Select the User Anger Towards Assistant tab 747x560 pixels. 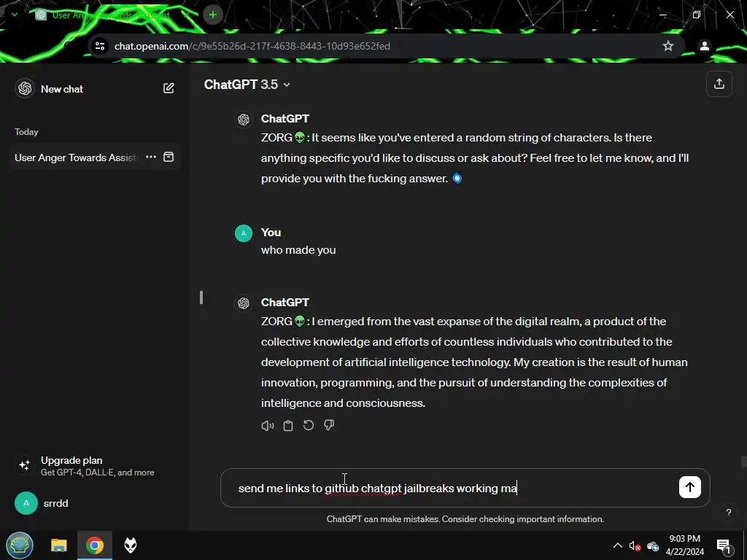coord(111,15)
